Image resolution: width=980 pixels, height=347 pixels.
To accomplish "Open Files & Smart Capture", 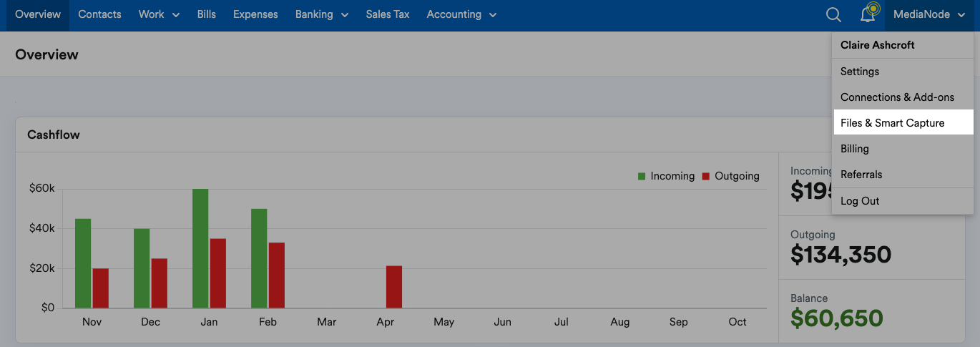I will click(892, 123).
